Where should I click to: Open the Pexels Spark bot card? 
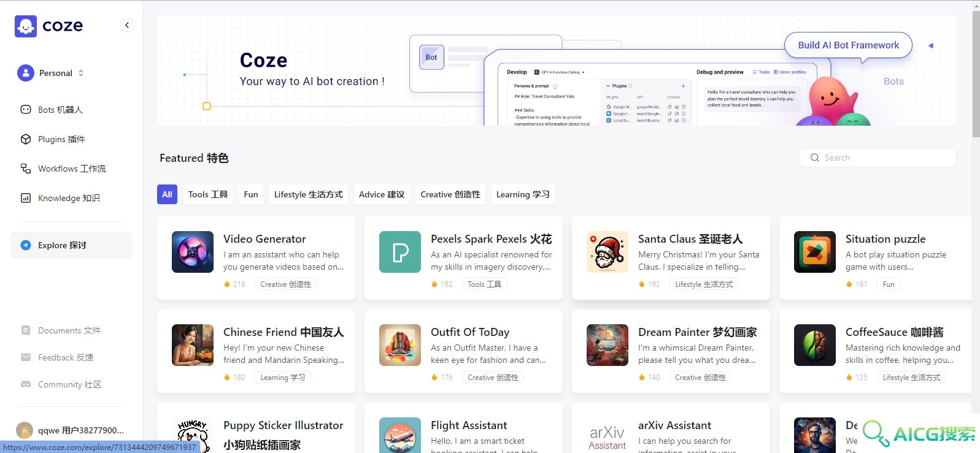pyautogui.click(x=463, y=258)
